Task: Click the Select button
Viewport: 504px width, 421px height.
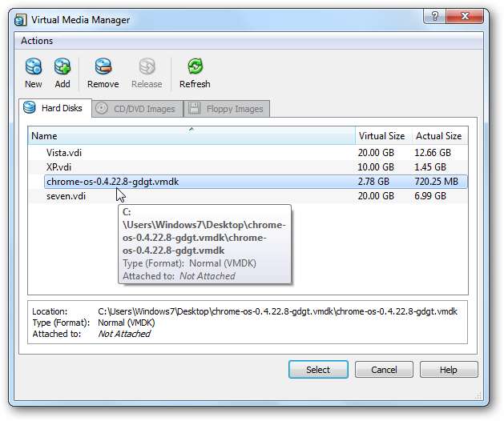Action: pyautogui.click(x=318, y=370)
